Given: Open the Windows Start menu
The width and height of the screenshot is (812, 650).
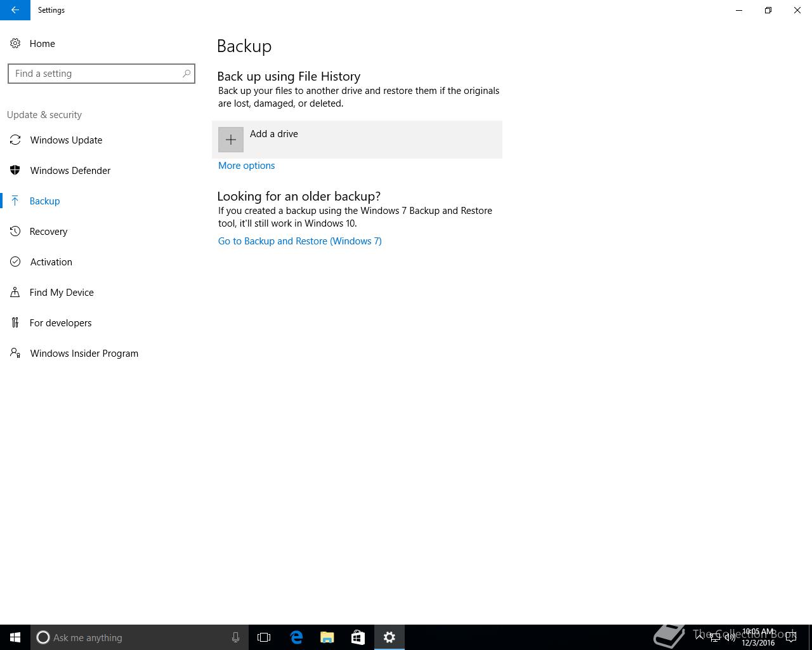Looking at the screenshot, I should point(15,637).
